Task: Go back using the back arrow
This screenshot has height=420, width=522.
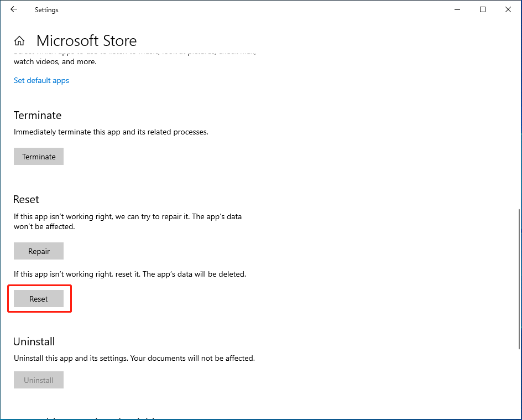Action: [x=14, y=9]
